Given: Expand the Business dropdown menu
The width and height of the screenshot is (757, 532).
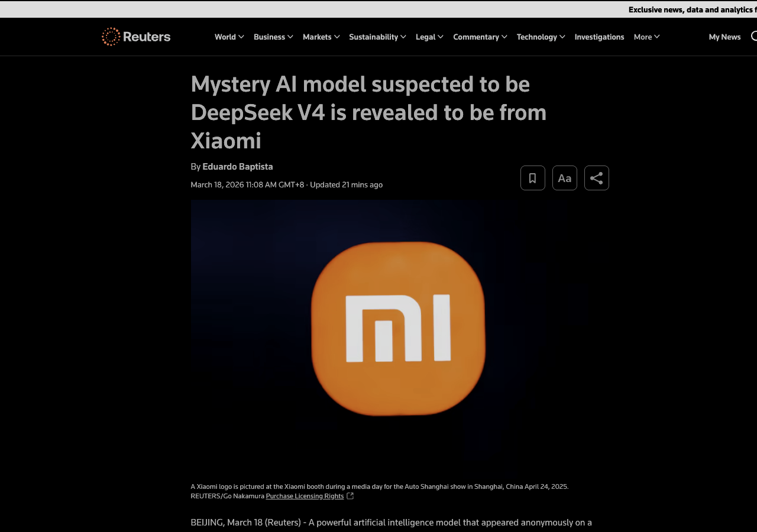Looking at the screenshot, I should pyautogui.click(x=273, y=37).
